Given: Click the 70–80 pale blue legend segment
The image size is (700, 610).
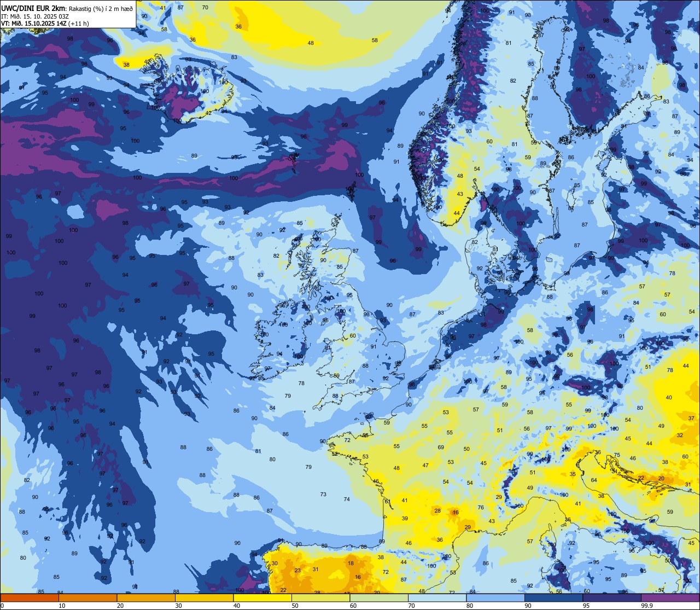Looking at the screenshot, I should (437, 597).
